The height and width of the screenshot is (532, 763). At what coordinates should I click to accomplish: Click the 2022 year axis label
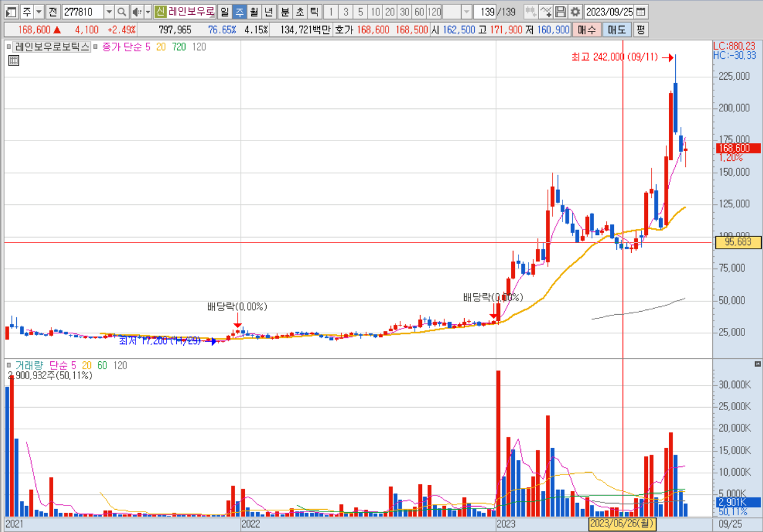(x=250, y=524)
